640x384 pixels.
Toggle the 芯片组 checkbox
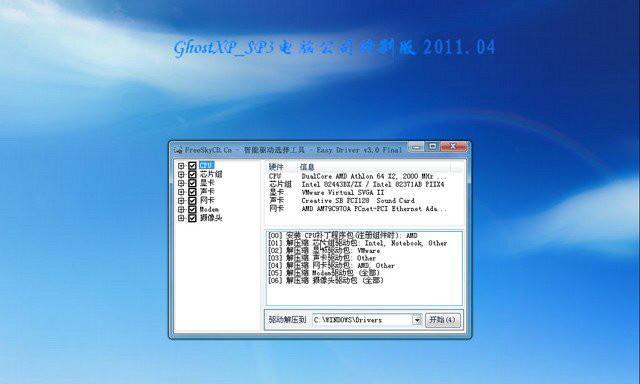tap(192, 175)
